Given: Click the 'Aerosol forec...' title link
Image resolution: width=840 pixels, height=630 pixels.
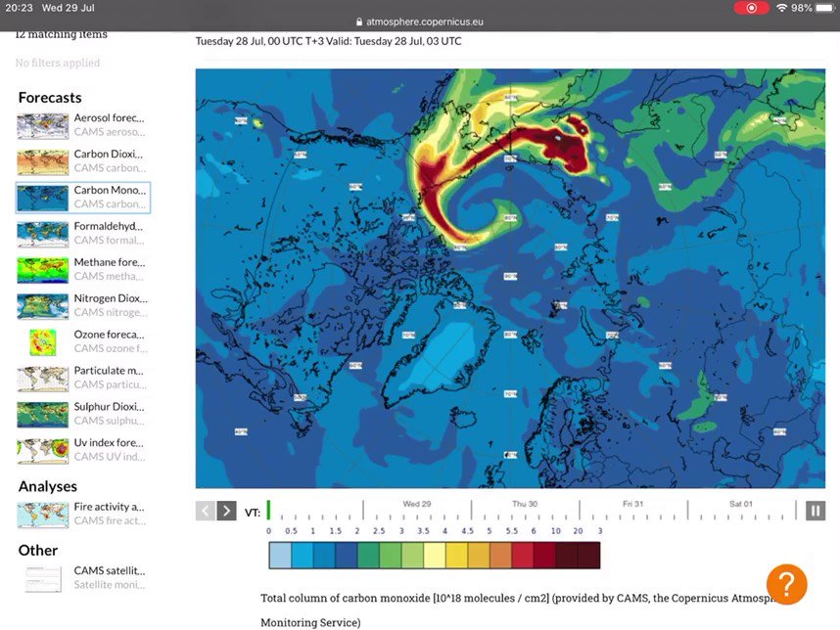Looking at the screenshot, I should [x=110, y=118].
